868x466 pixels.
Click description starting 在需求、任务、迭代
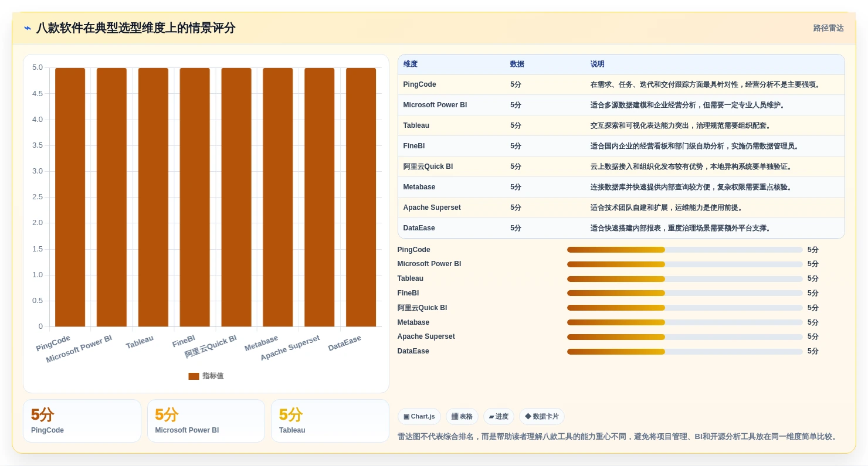click(706, 84)
